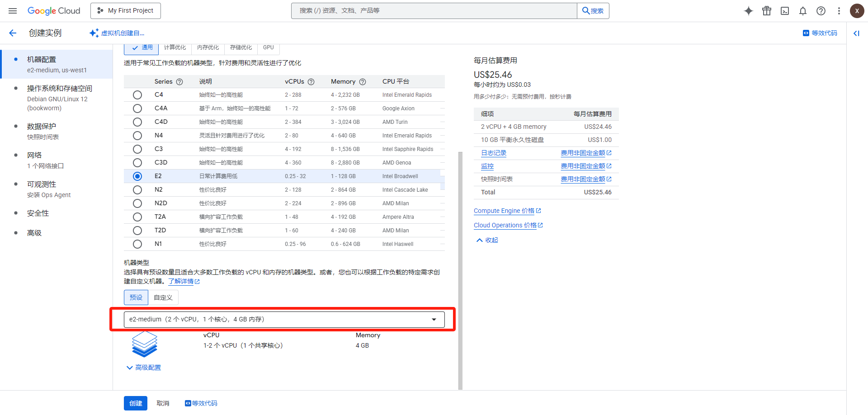Click the 创建 button
This screenshot has height=415, width=868.
coord(136,403)
